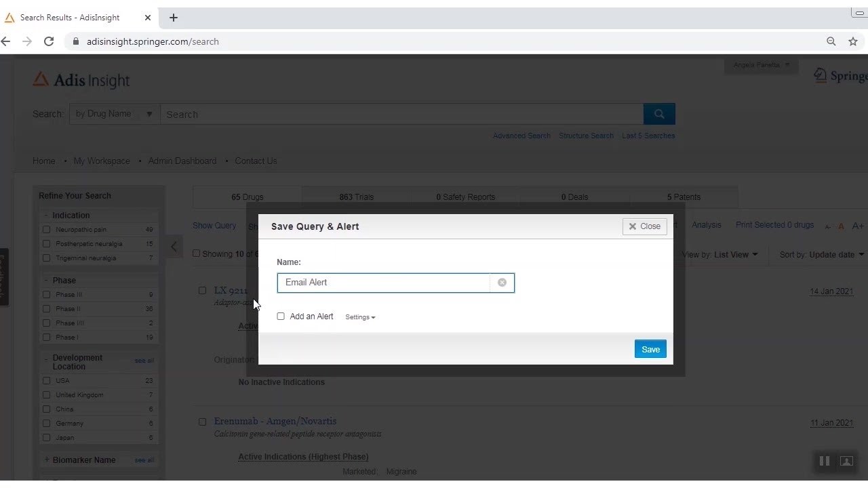The width and height of the screenshot is (868, 488).
Task: Go forward with the browser forward arrow
Action: point(27,41)
